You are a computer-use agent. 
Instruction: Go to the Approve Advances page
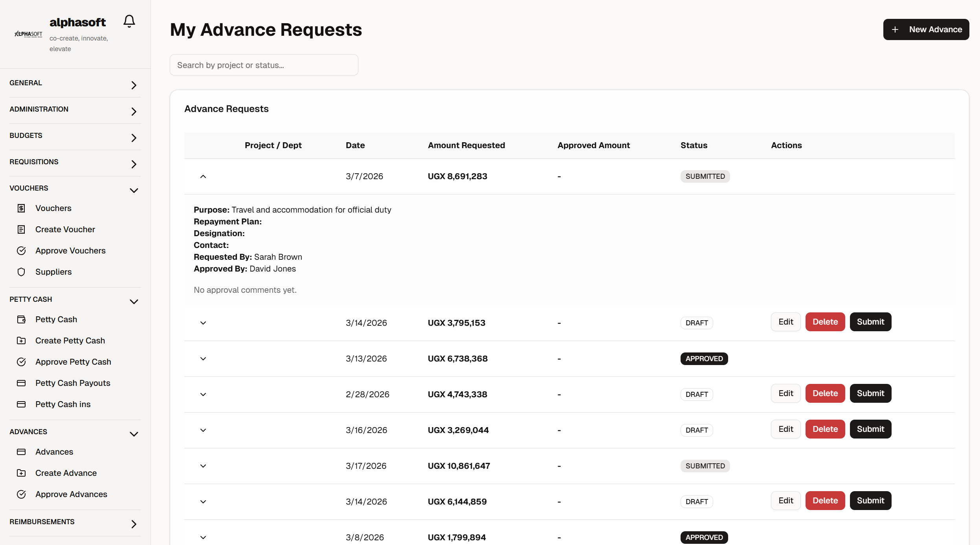pyautogui.click(x=71, y=494)
